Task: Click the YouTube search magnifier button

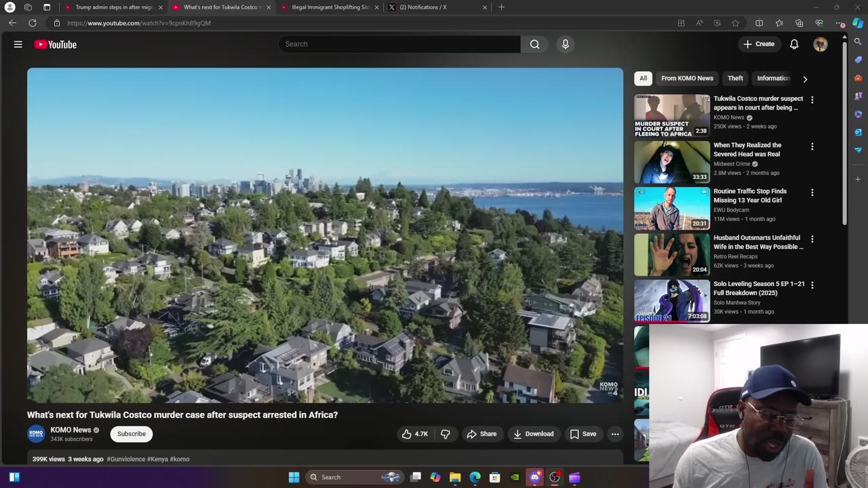Action: pyautogui.click(x=534, y=44)
